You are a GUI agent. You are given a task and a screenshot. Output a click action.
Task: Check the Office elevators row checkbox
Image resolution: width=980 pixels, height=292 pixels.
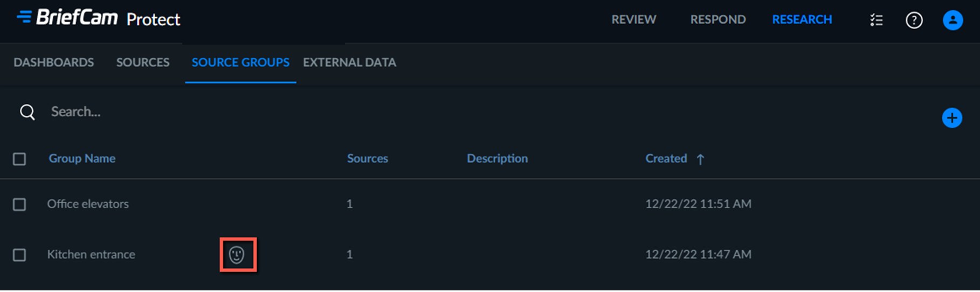19,205
